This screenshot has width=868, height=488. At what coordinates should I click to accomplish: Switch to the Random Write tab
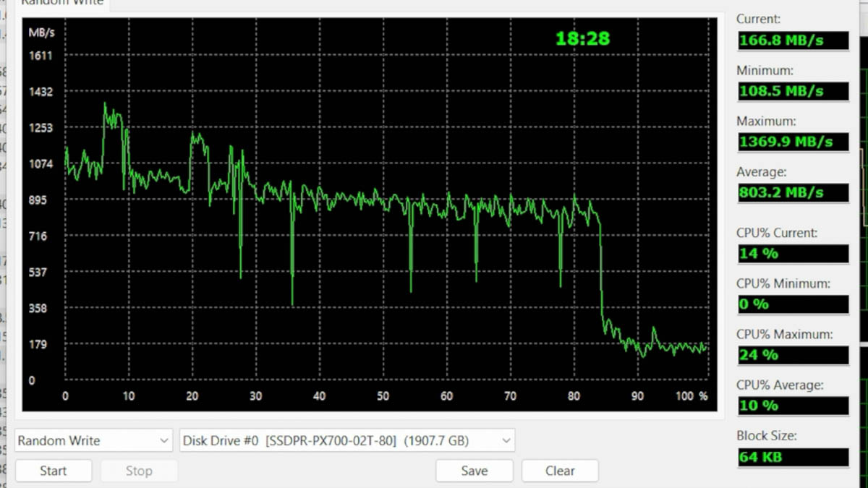coord(62,3)
